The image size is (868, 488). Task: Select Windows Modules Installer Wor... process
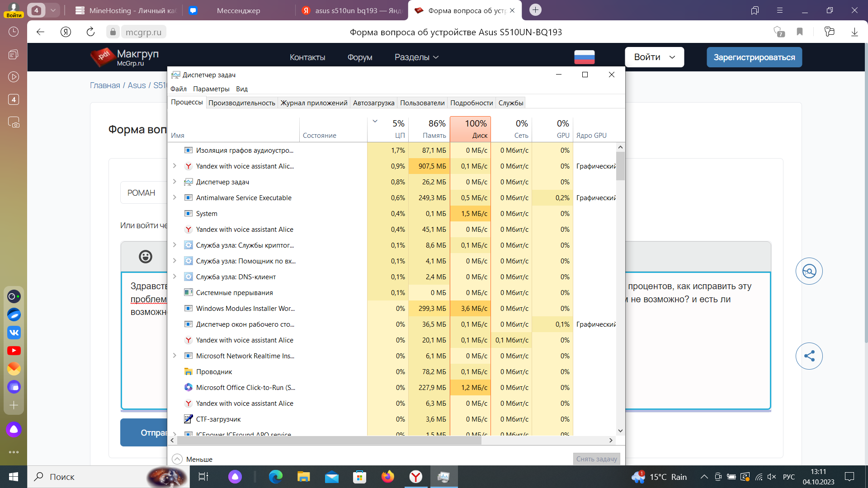click(x=392, y=308)
